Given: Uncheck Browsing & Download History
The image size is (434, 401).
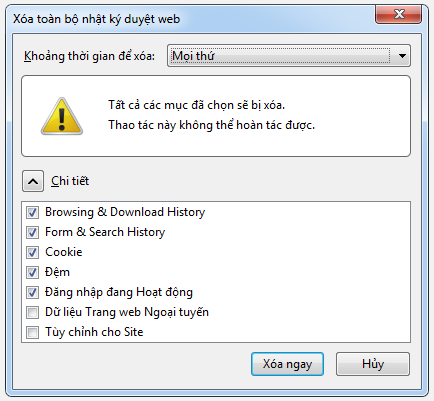Looking at the screenshot, I should 32,212.
